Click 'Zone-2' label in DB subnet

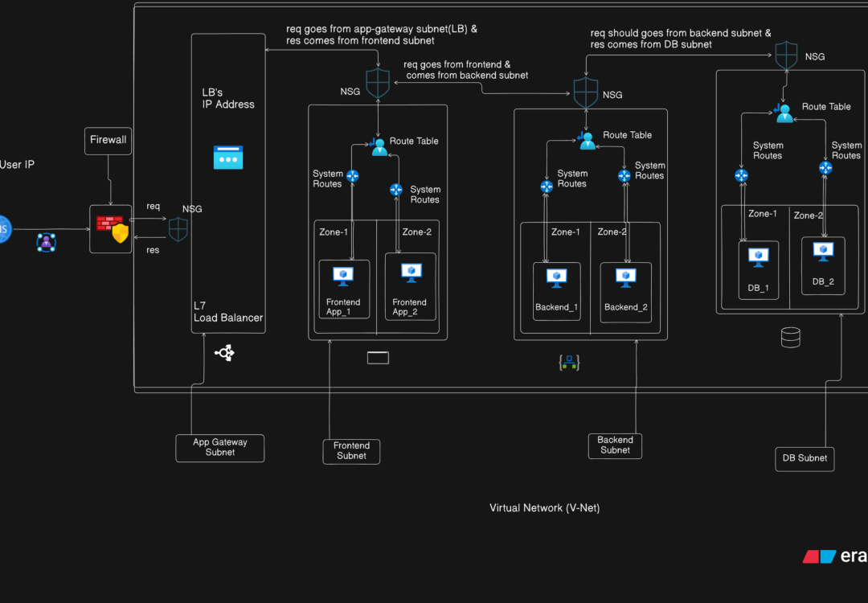pos(809,215)
